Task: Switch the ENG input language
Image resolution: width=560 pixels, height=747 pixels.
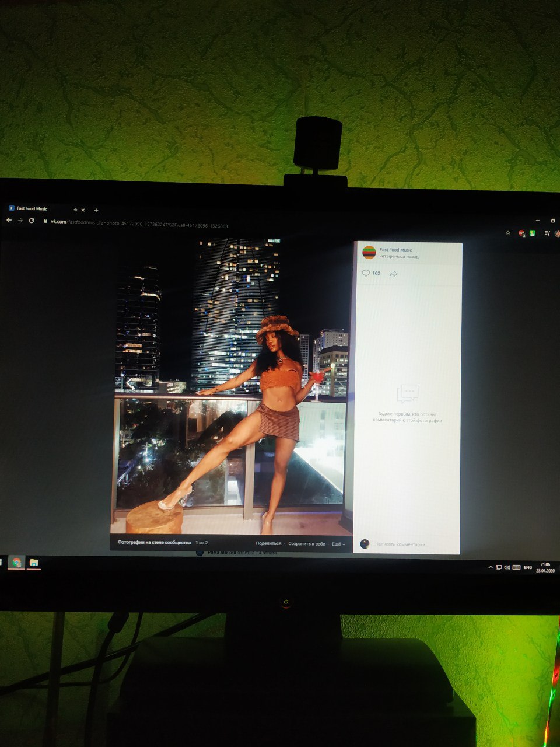Action: (528, 567)
